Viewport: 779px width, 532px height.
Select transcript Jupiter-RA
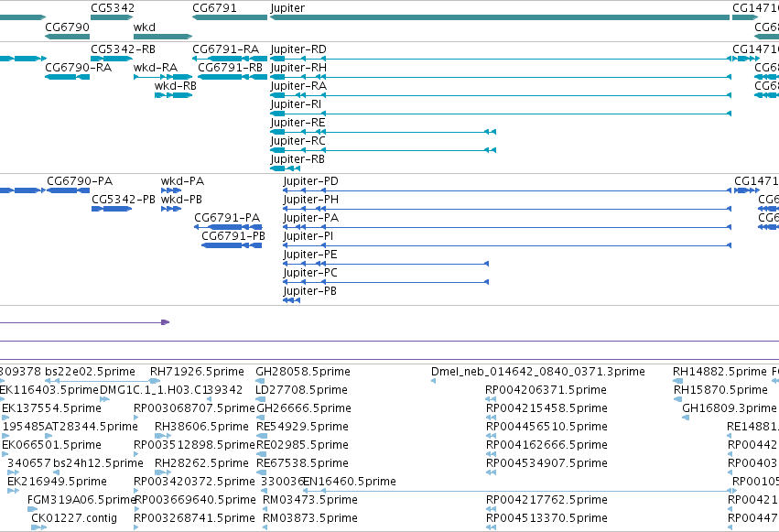point(501,95)
